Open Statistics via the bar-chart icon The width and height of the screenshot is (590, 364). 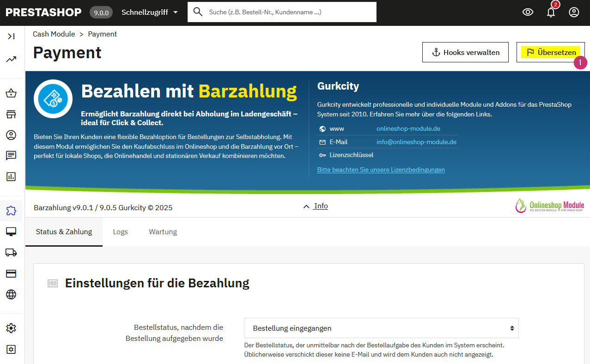coord(11,176)
